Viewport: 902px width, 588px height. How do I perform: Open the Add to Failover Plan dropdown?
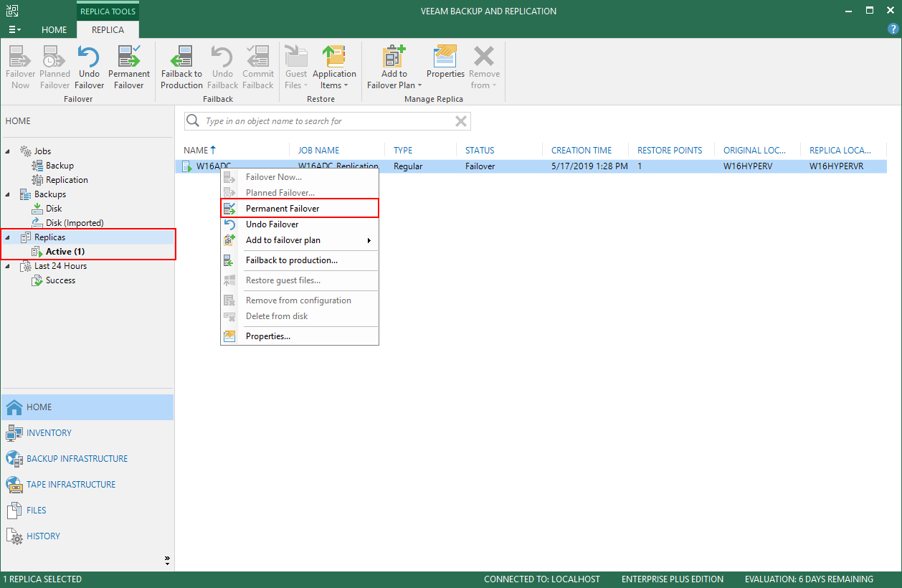[394, 67]
